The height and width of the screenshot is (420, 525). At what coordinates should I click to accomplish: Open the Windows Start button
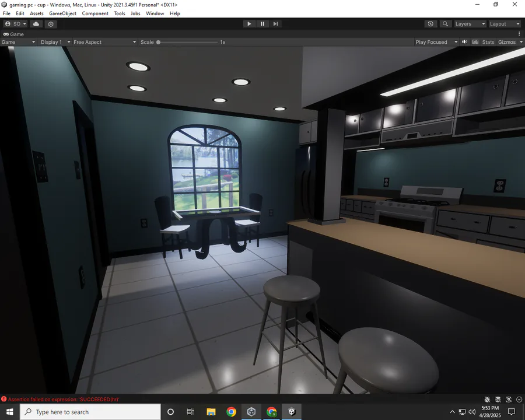[10, 412]
